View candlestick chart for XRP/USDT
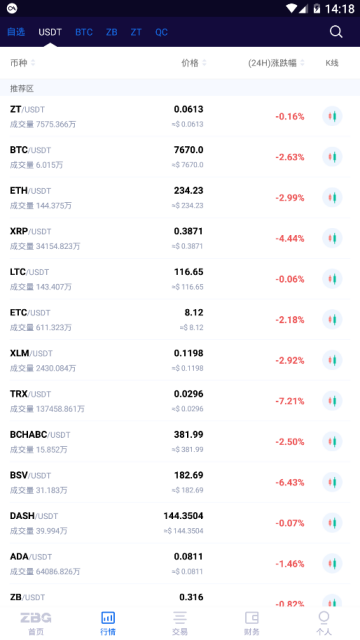This screenshot has width=360, height=640. [332, 238]
